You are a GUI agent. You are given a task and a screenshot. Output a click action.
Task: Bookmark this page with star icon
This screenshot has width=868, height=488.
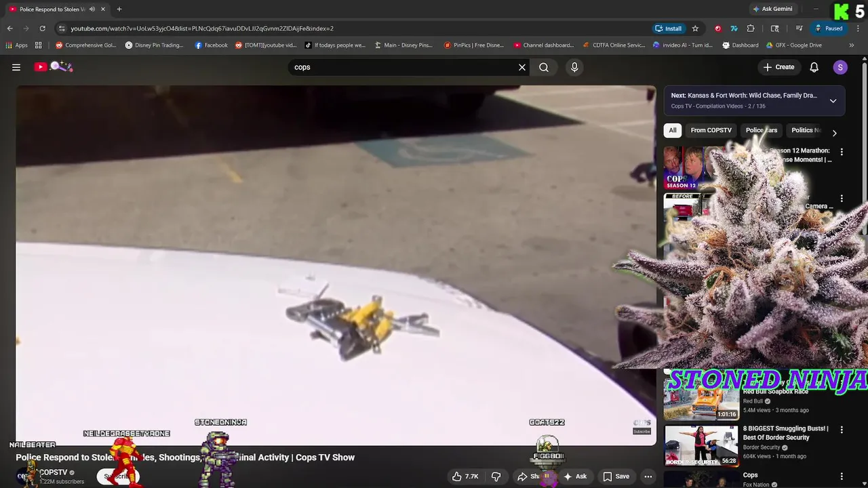pos(695,28)
